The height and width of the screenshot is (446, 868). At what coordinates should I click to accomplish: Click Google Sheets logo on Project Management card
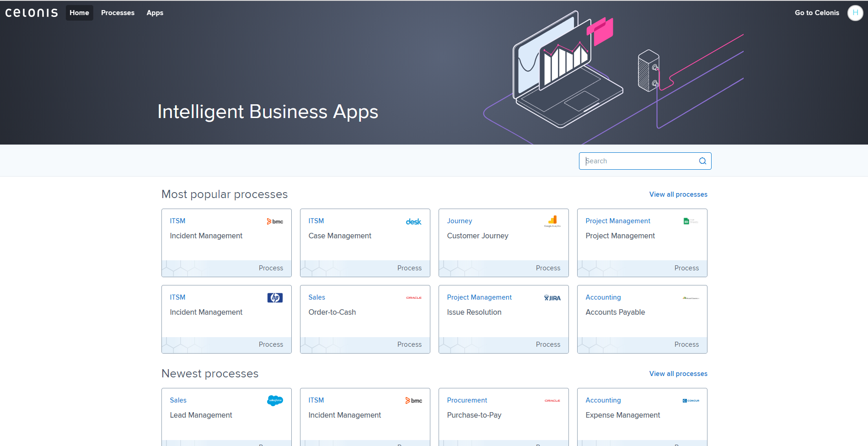coord(691,221)
